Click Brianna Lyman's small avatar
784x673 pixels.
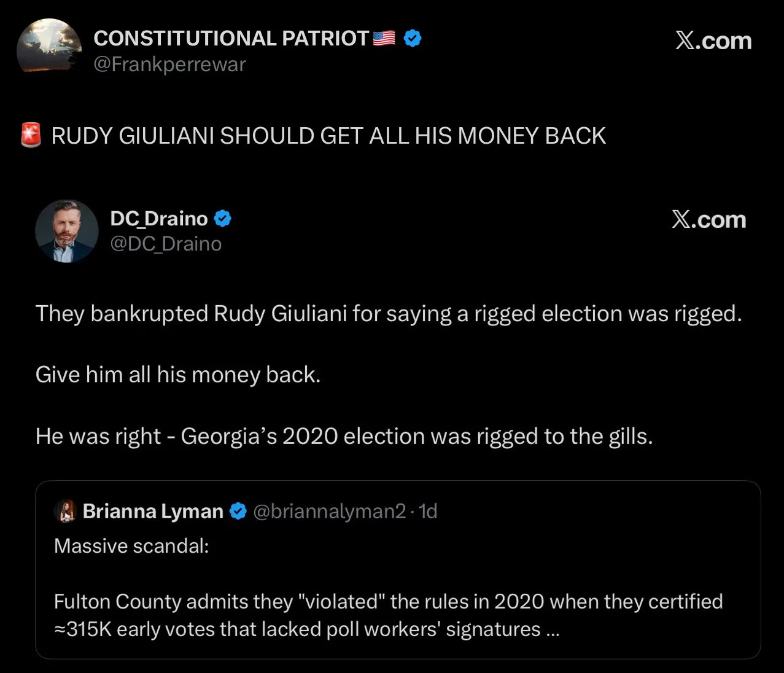[64, 511]
